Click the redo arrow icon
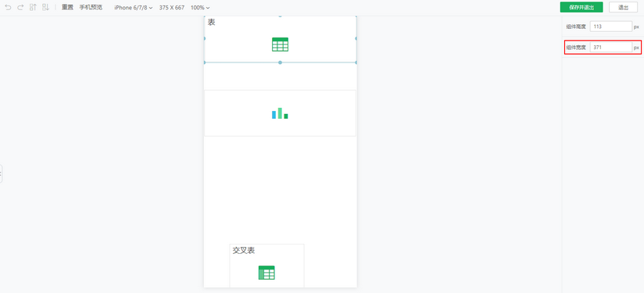 pos(20,7)
